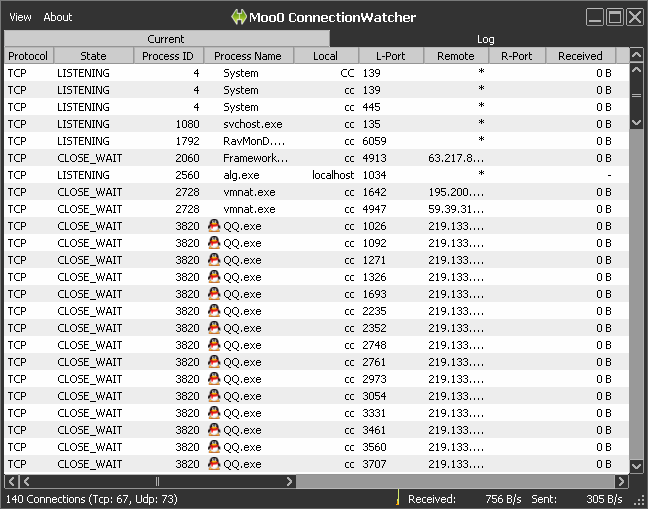Screen dimensions: 648x509
Task: Select the Current tab
Action: click(x=166, y=39)
